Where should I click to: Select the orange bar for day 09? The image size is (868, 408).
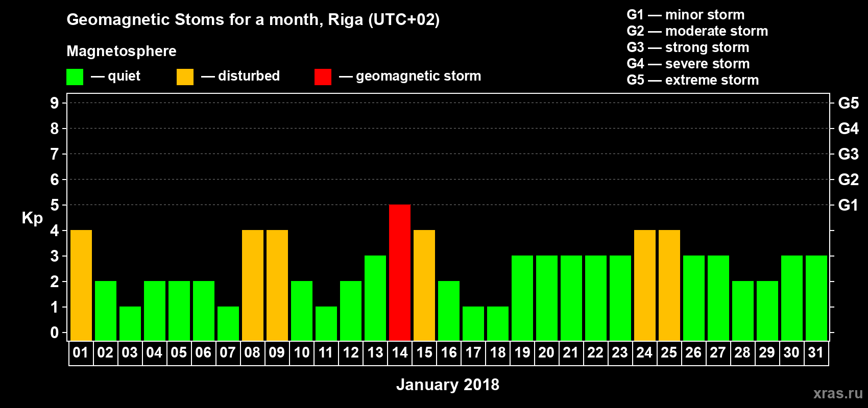(x=277, y=285)
